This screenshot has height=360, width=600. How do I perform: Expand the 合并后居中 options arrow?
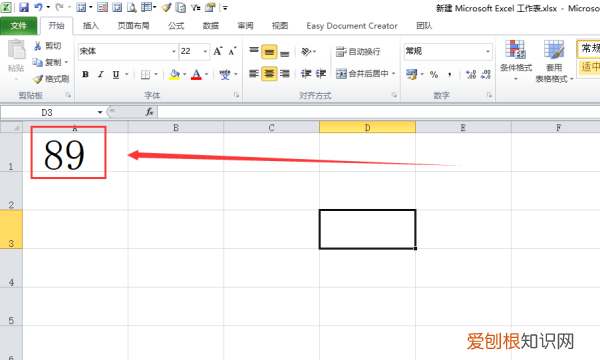pyautogui.click(x=393, y=73)
